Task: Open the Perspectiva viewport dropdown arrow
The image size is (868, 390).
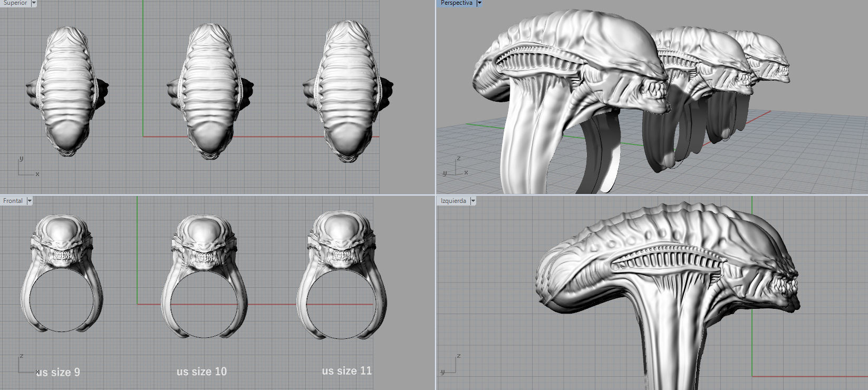Action: click(x=479, y=3)
